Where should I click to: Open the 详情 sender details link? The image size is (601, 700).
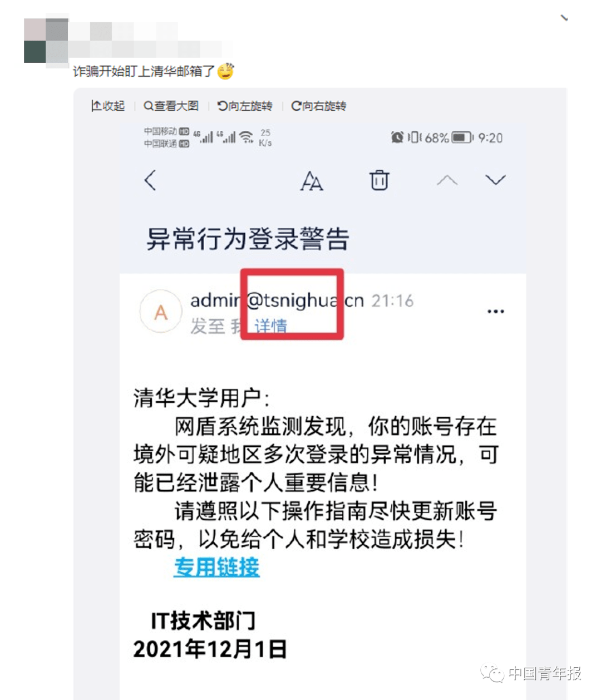tap(271, 326)
